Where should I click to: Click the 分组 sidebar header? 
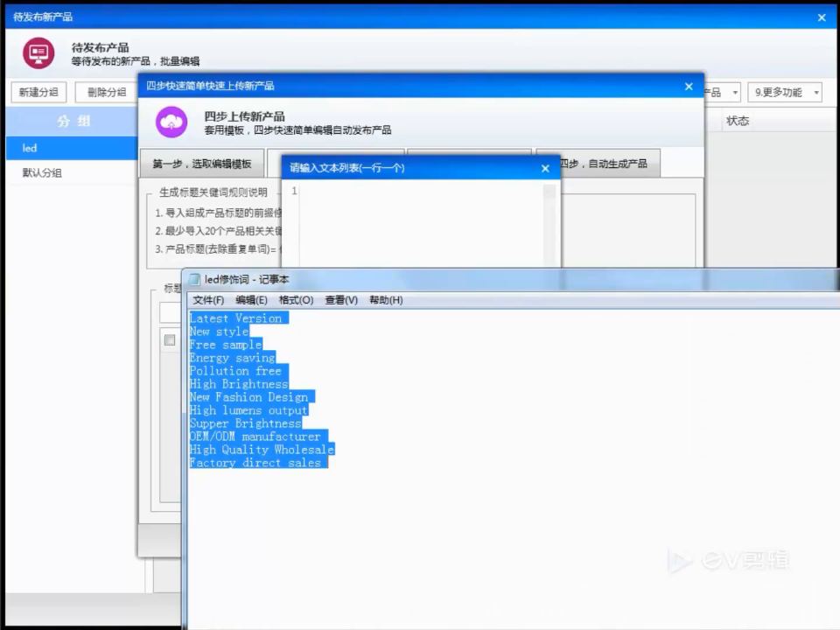[x=73, y=121]
